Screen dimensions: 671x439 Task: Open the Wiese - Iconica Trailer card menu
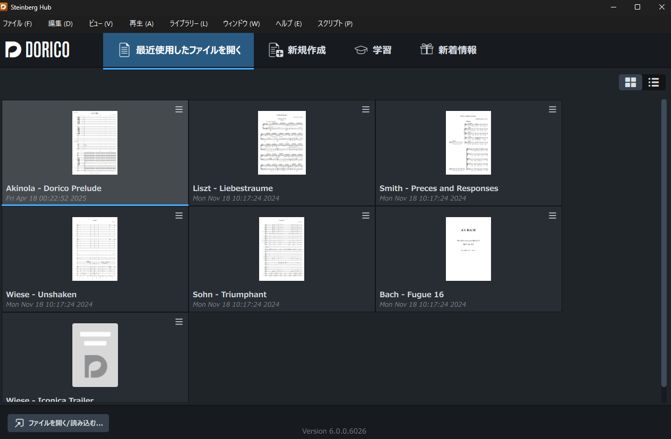(179, 322)
